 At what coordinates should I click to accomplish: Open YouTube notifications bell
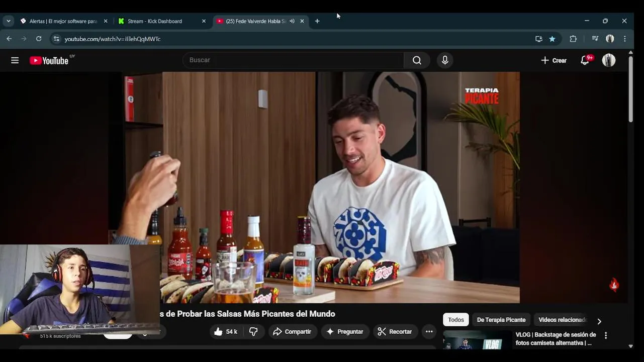pos(585,60)
